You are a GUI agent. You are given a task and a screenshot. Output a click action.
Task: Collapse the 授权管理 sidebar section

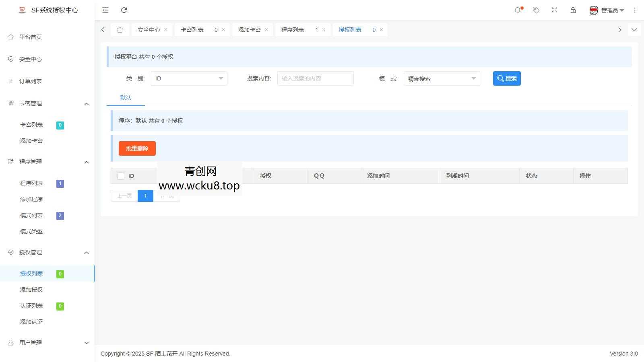point(87,253)
